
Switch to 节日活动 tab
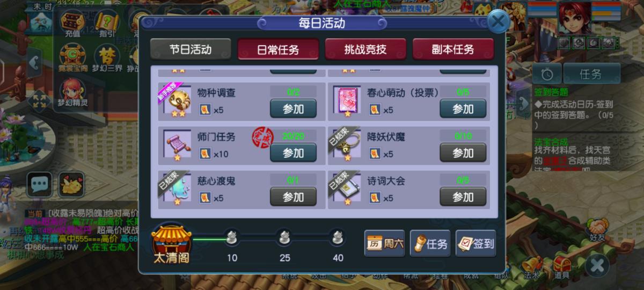tap(191, 49)
